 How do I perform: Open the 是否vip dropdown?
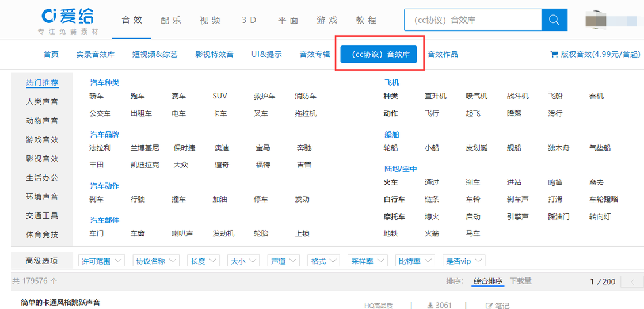coord(464,261)
